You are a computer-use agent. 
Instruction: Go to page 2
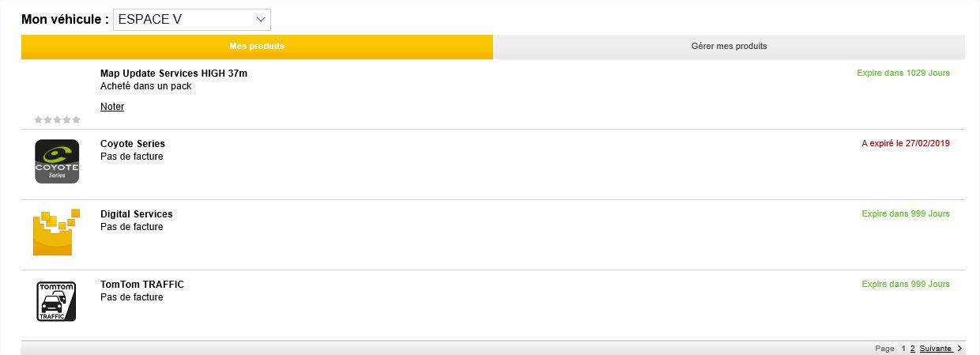tap(913, 348)
